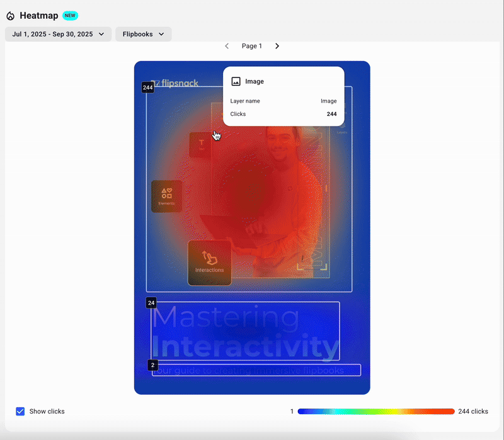Open the date range dropdown

58,34
